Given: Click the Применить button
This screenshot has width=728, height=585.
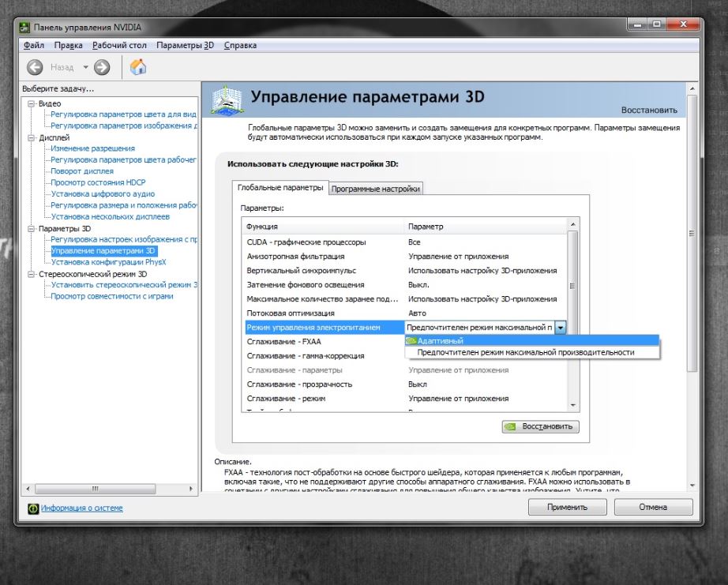Looking at the screenshot, I should tap(566, 507).
